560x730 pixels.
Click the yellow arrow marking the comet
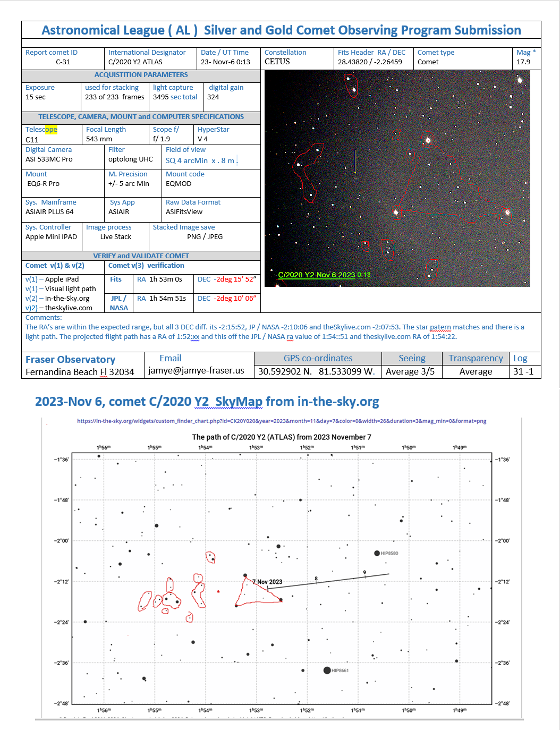(355, 162)
